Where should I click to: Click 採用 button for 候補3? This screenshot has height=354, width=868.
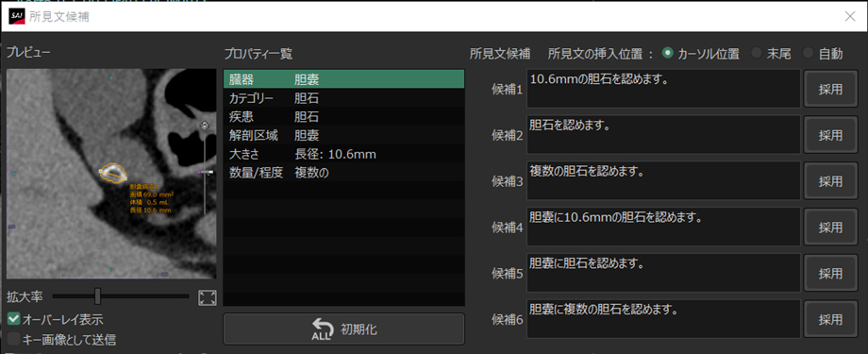(x=830, y=180)
